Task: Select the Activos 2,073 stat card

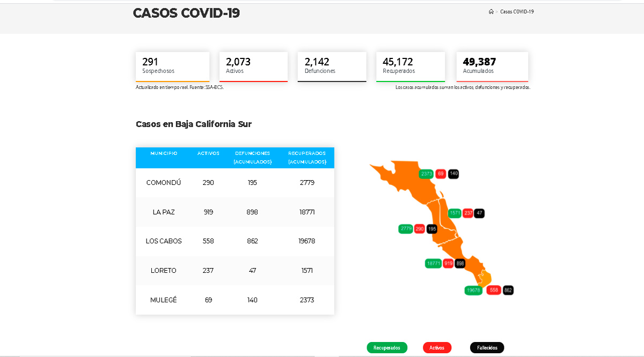Action: [253, 66]
